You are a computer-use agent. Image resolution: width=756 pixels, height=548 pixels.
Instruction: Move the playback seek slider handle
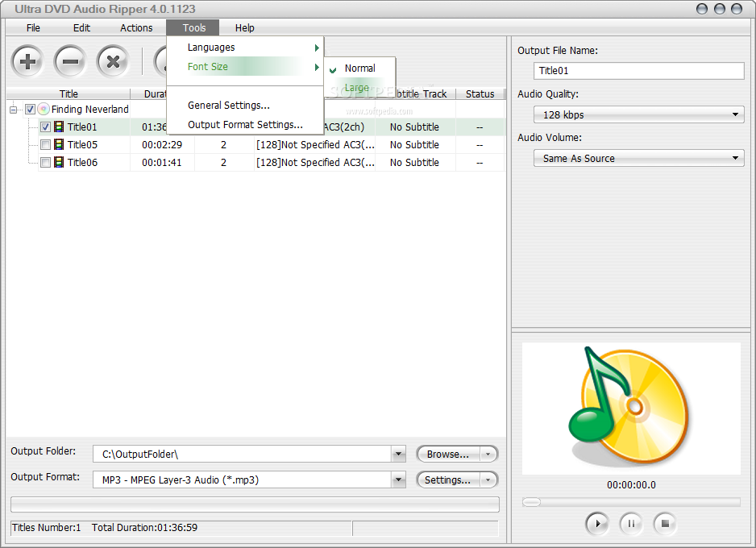[x=531, y=502]
